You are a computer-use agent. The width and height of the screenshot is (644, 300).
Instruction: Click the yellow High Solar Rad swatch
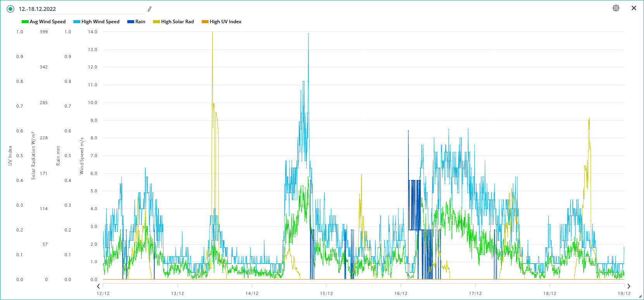point(156,22)
